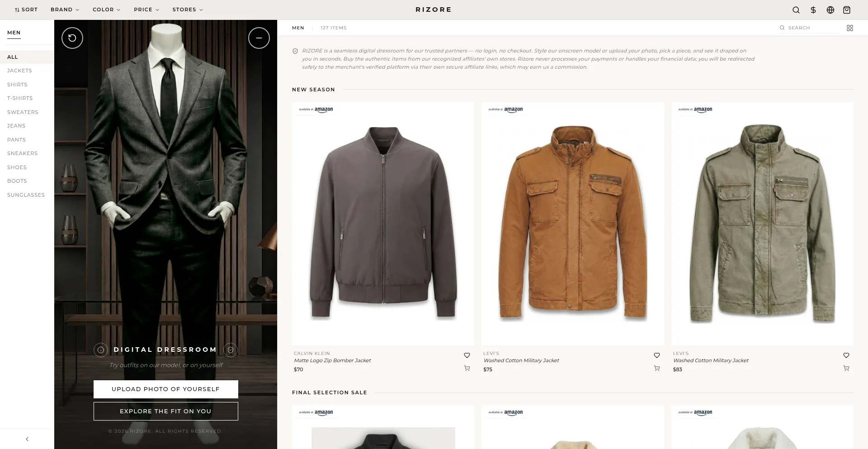Click Upload Photo of Yourself button
The height and width of the screenshot is (449, 868).
[x=166, y=389]
